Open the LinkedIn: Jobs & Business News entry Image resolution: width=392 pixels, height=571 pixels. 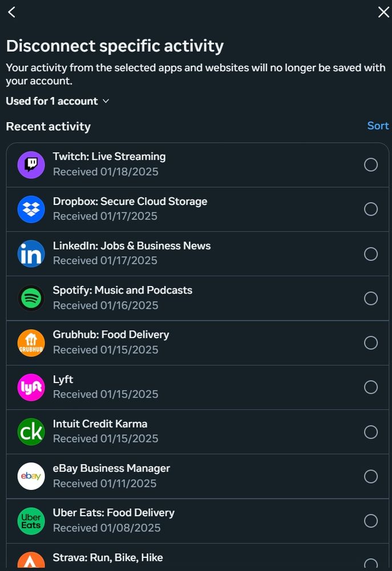click(x=132, y=253)
